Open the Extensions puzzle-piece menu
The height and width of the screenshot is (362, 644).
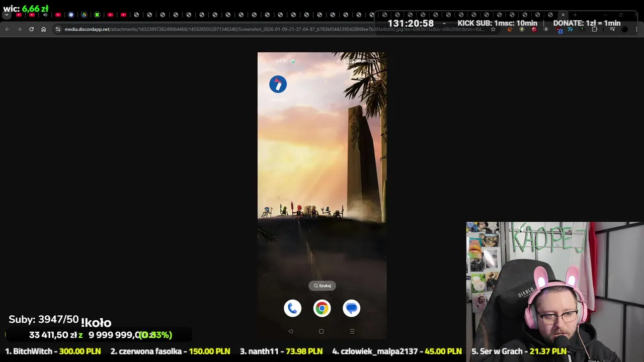[594, 29]
